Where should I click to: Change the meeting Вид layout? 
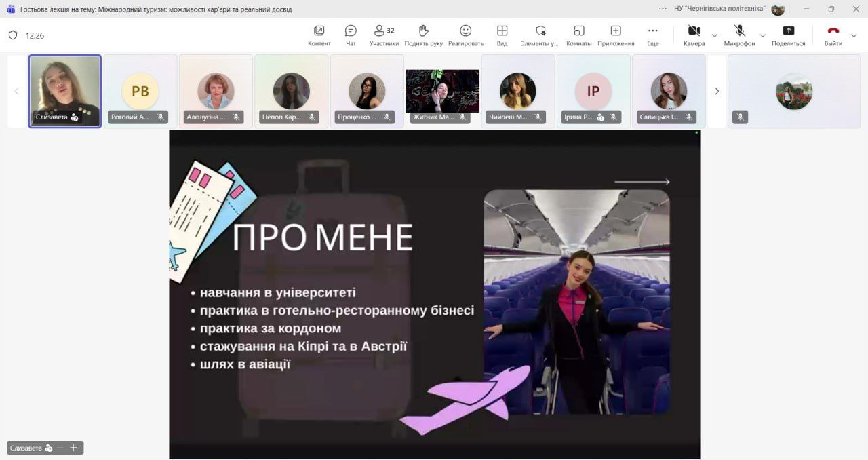pyautogui.click(x=502, y=35)
